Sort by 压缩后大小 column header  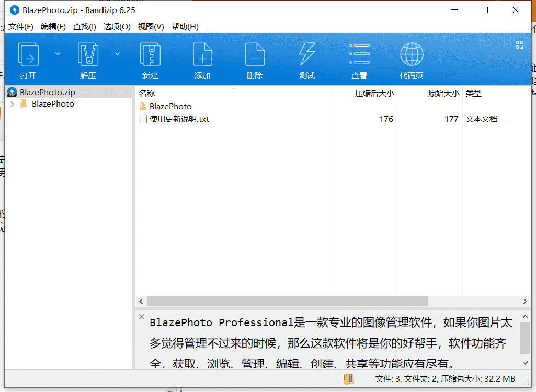click(364, 94)
